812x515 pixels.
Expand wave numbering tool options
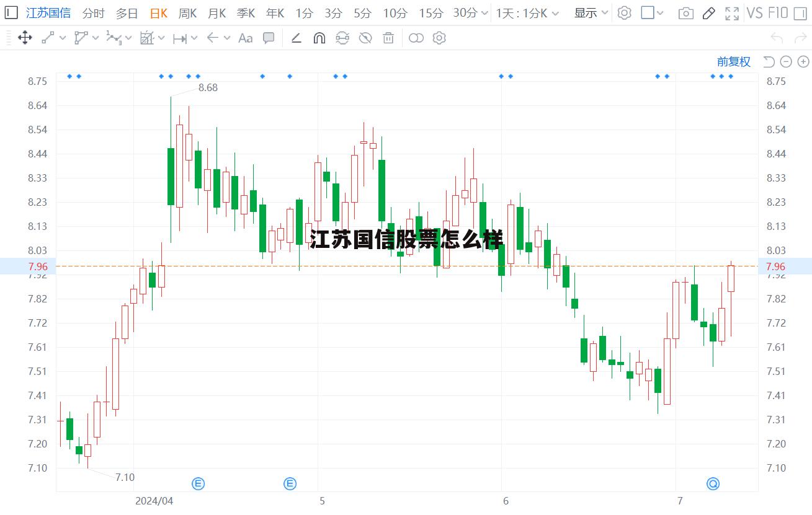pyautogui.click(x=128, y=38)
